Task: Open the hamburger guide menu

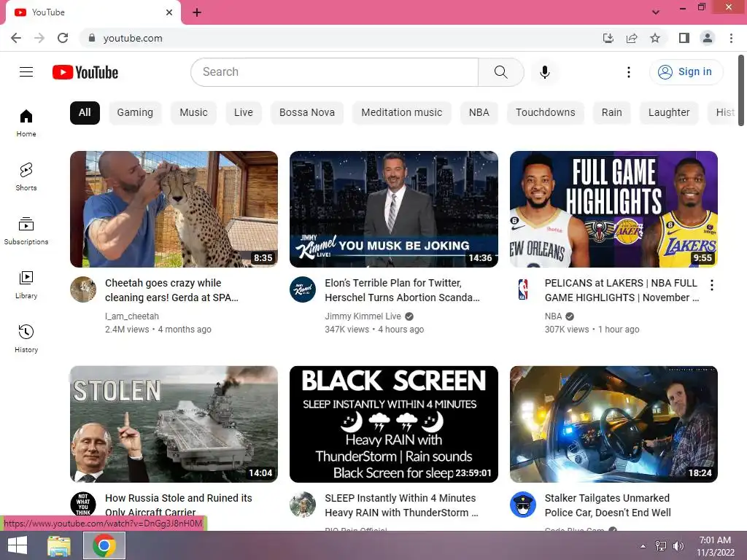Action: 26,72
